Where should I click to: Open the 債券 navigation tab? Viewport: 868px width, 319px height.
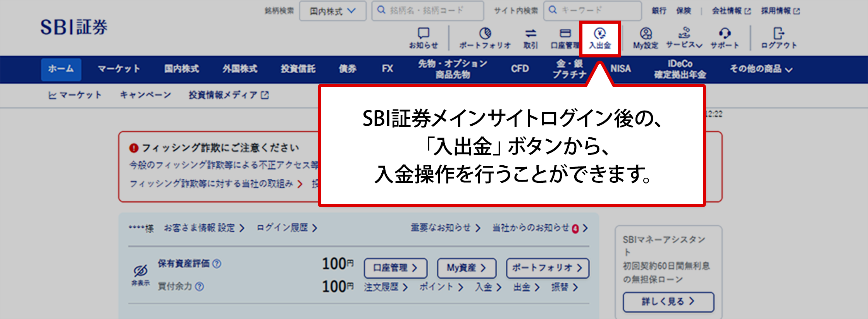(x=347, y=69)
